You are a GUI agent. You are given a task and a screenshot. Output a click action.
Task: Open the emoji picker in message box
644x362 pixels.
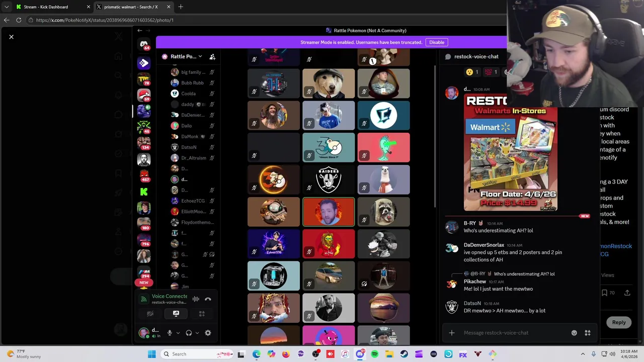(574, 333)
